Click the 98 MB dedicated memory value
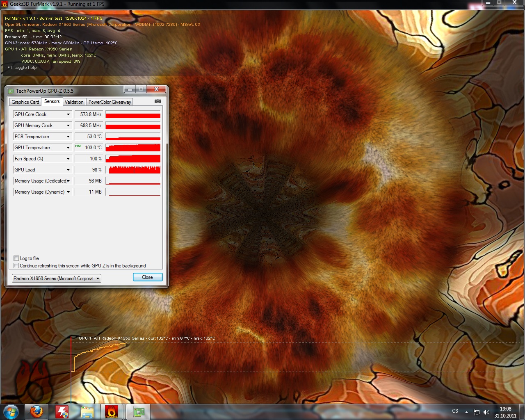Screen dimensions: 525x420 coord(89,181)
